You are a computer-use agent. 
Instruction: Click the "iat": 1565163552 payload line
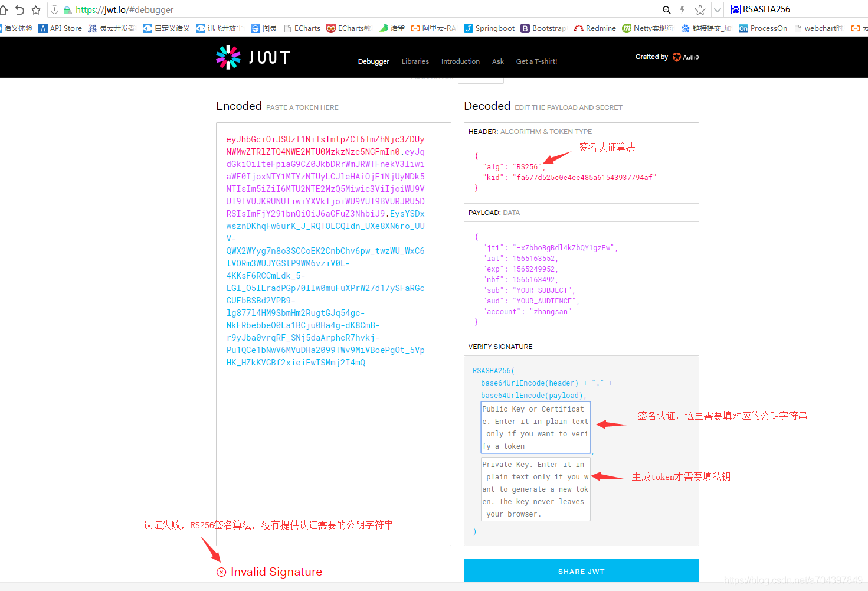click(x=520, y=259)
